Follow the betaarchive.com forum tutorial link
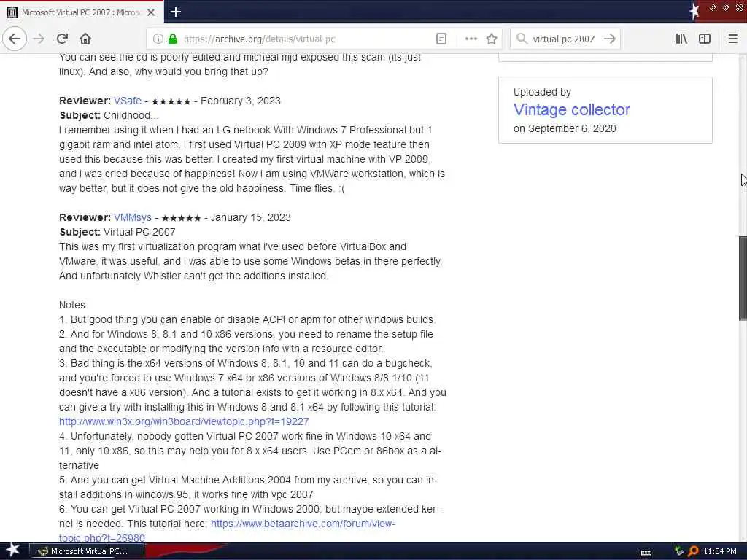The image size is (747, 560). (x=227, y=531)
